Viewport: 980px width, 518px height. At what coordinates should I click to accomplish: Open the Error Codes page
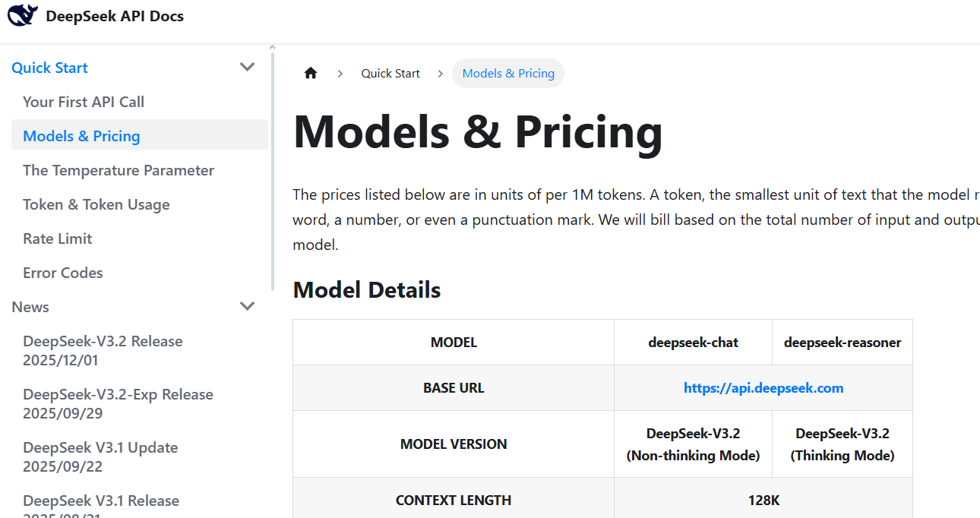(x=63, y=273)
